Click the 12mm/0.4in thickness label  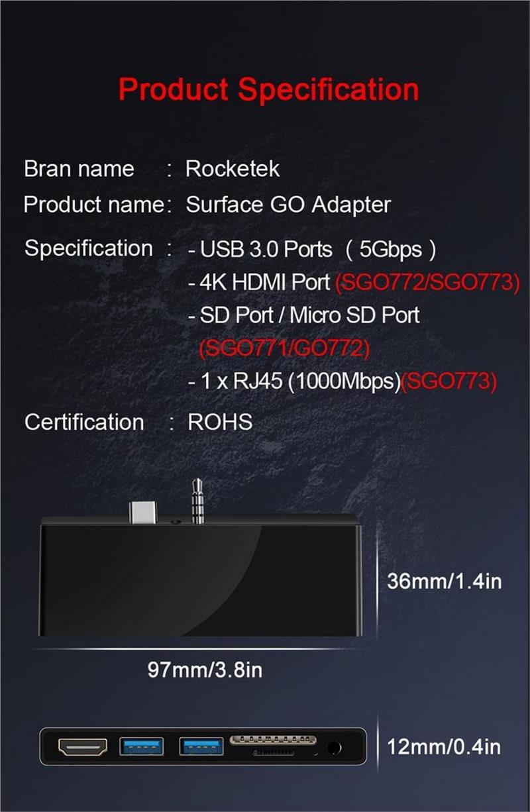point(444,747)
